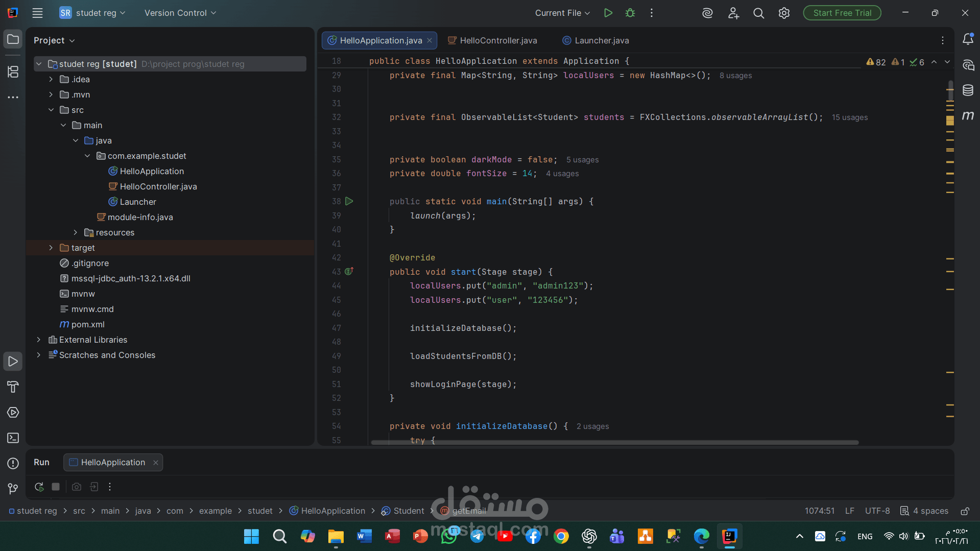The image size is (980, 551).
Task: Click the ENG language indicator in system tray
Action: (865, 537)
